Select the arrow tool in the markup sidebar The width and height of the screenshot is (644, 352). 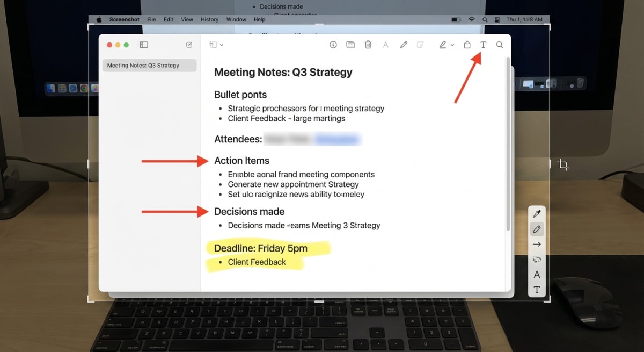[537, 244]
